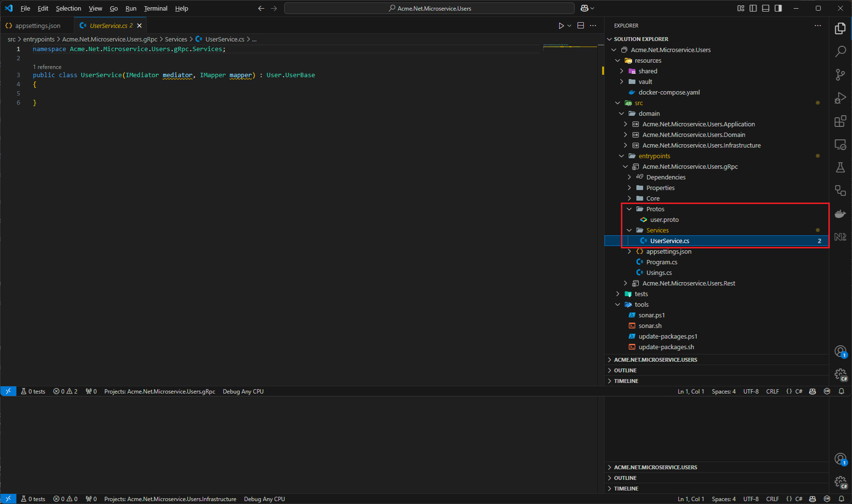Open the run button dropdown arrow
This screenshot has width=852, height=504.
(569, 26)
